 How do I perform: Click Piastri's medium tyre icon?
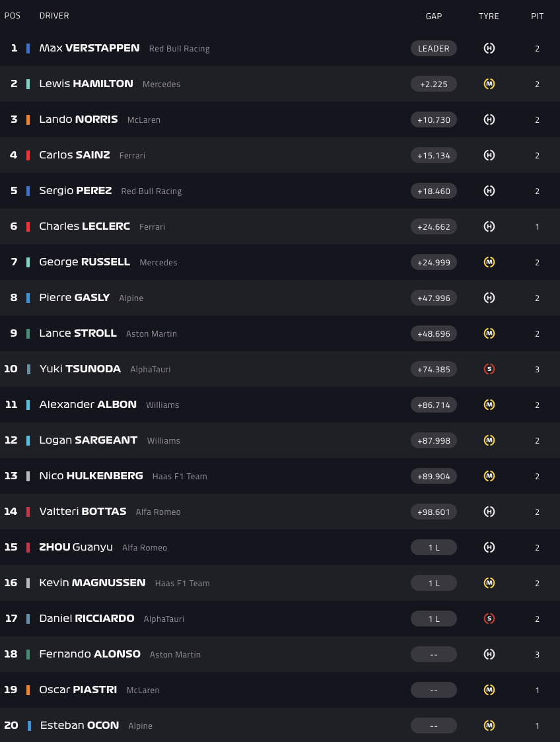(489, 690)
